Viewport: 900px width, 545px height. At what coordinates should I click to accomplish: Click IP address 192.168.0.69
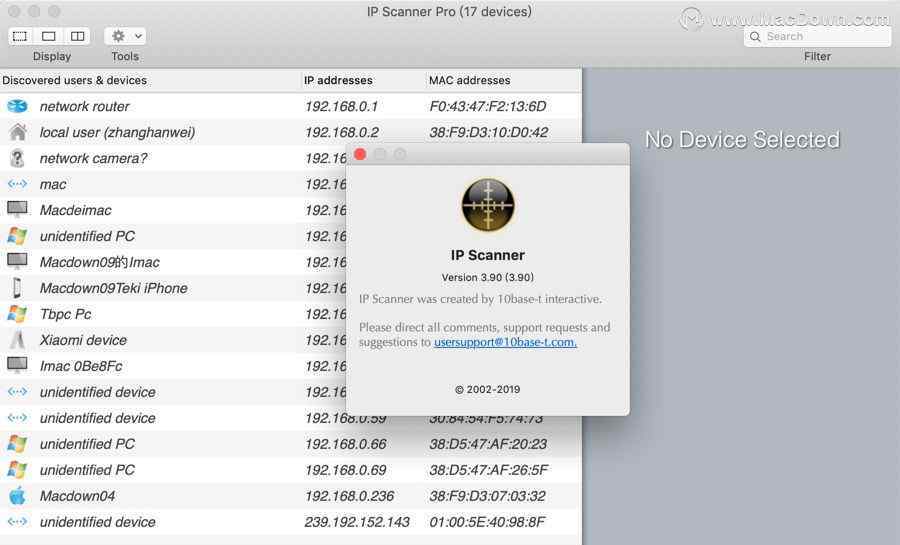click(x=346, y=470)
